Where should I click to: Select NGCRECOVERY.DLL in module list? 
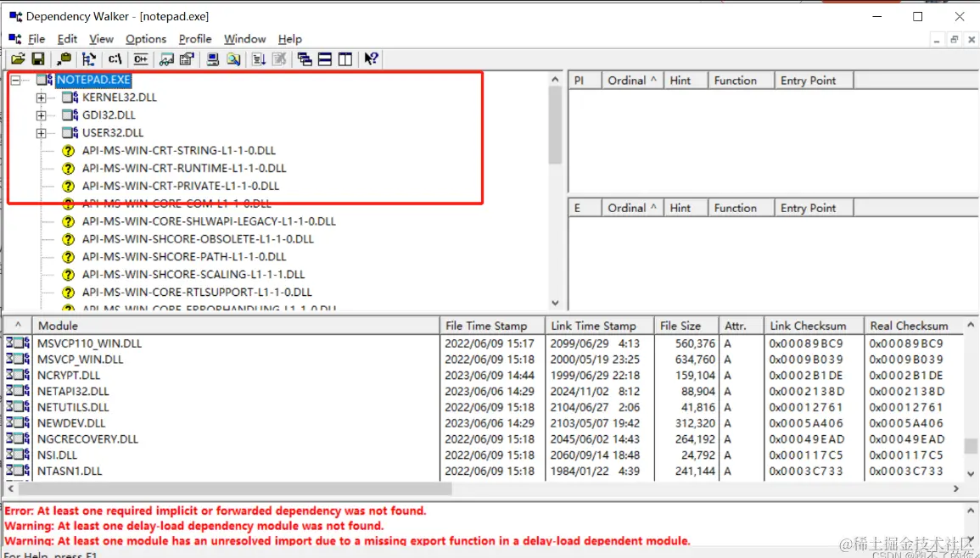tap(87, 439)
